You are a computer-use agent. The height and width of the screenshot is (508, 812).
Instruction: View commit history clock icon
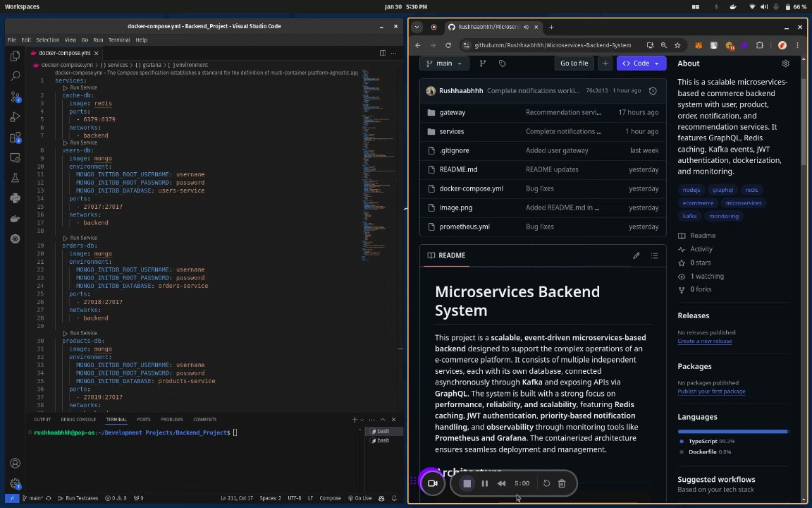pos(653,91)
